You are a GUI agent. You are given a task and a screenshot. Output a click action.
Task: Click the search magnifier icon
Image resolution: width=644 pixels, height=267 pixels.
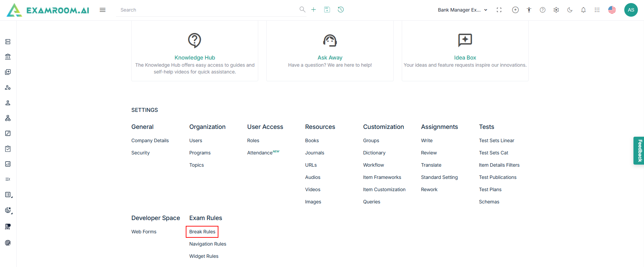coord(302,10)
